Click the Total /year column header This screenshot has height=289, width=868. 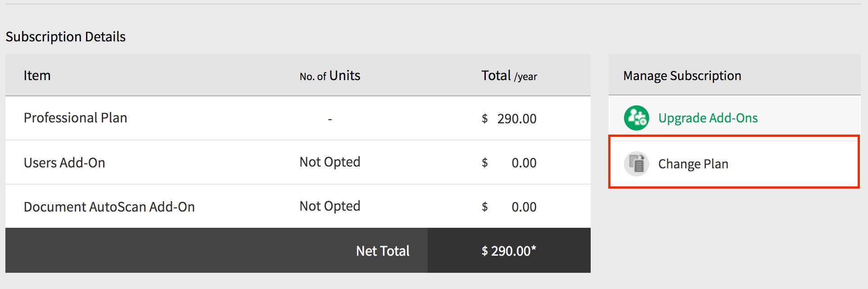click(509, 76)
